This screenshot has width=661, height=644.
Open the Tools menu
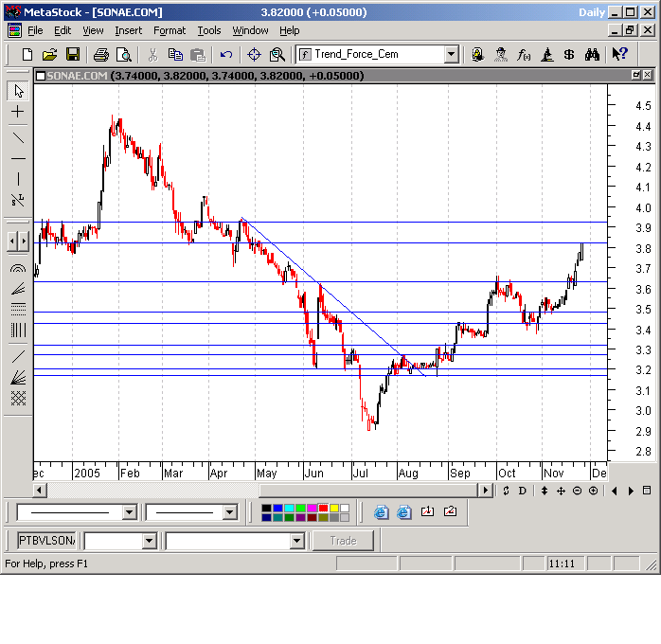point(208,30)
